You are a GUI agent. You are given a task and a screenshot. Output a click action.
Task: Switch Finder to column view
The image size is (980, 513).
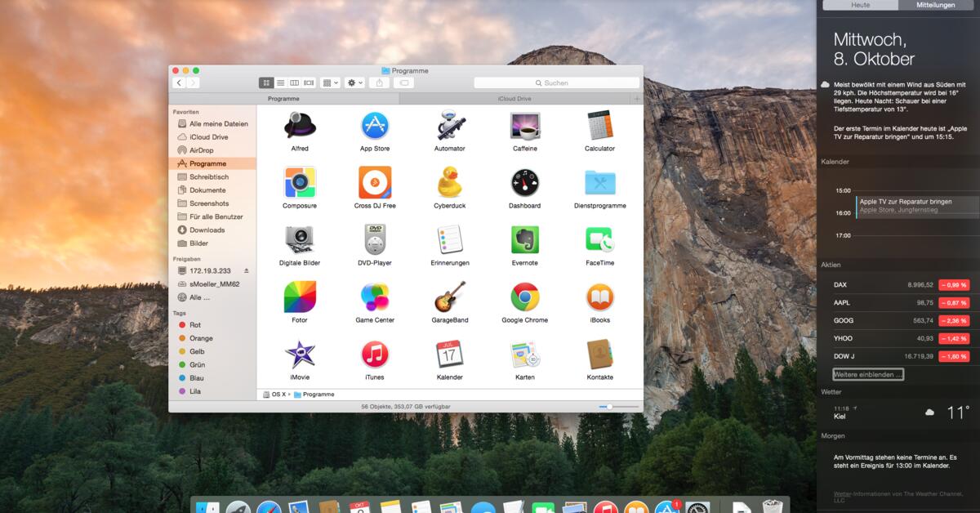[x=294, y=83]
